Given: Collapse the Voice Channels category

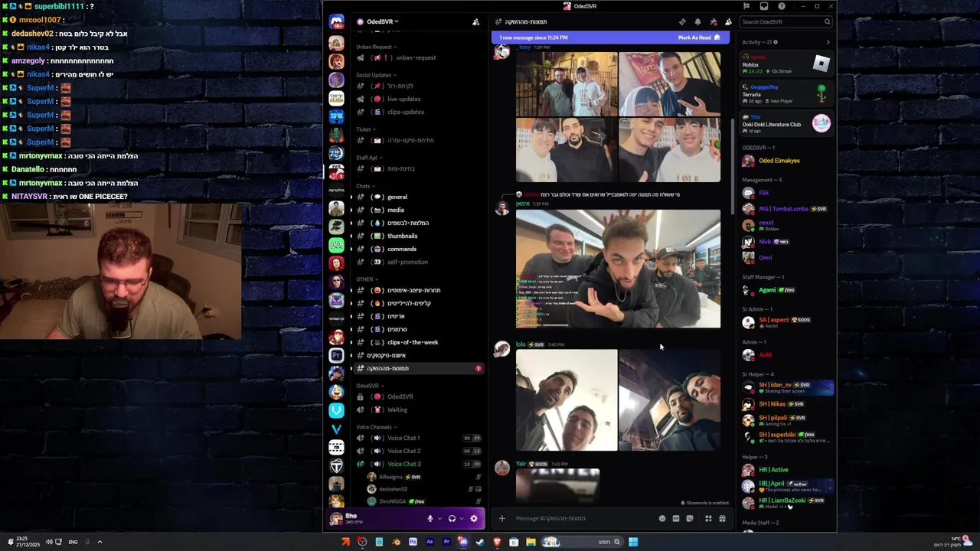Looking at the screenshot, I should (376, 427).
